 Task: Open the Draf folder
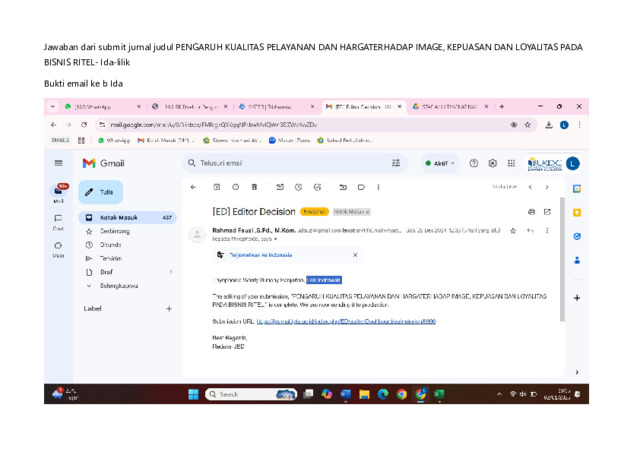pos(106,272)
